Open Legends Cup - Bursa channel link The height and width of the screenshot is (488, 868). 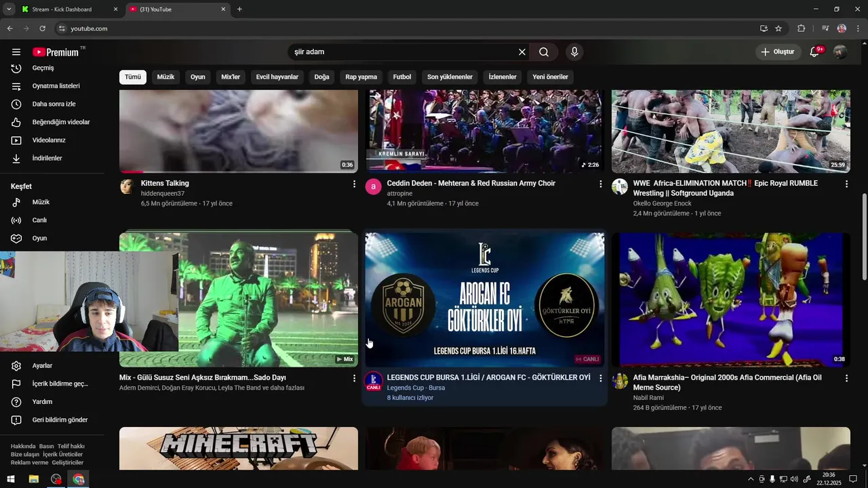[416, 388]
